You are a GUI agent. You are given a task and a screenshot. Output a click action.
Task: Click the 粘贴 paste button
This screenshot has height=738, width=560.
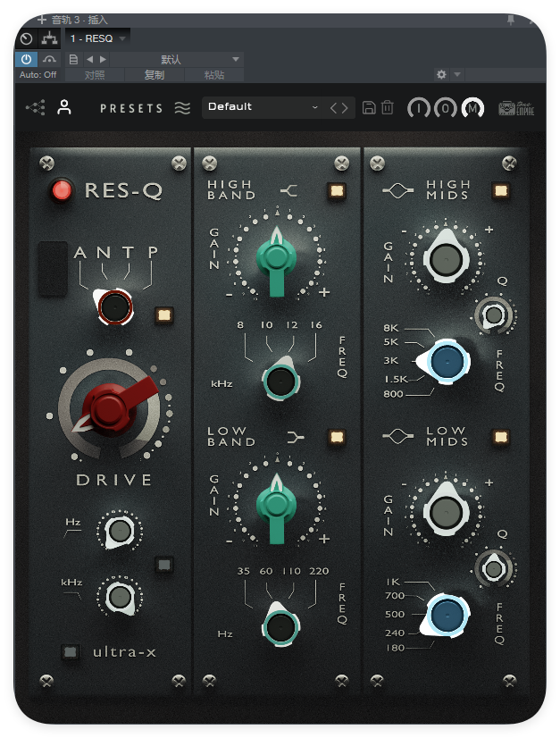click(214, 75)
